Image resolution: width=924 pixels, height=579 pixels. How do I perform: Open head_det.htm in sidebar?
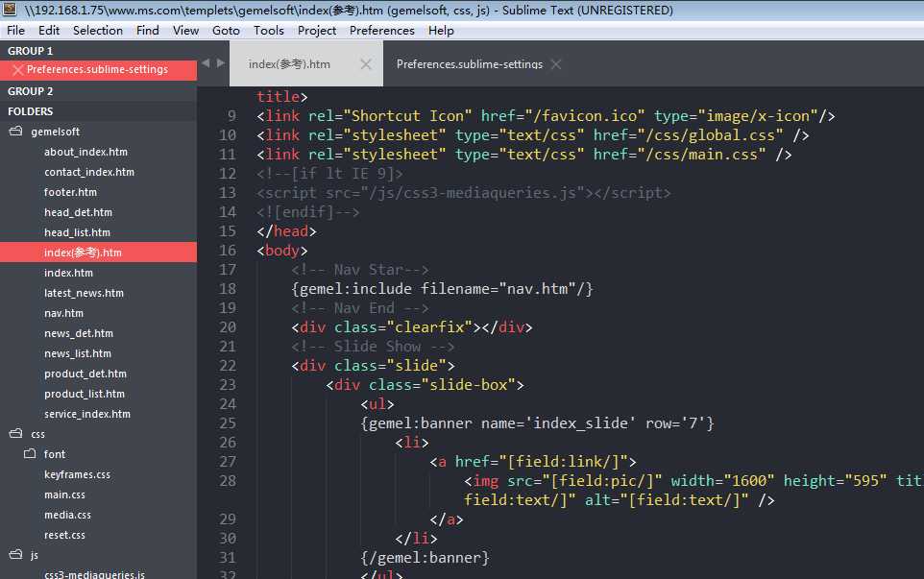coord(78,212)
